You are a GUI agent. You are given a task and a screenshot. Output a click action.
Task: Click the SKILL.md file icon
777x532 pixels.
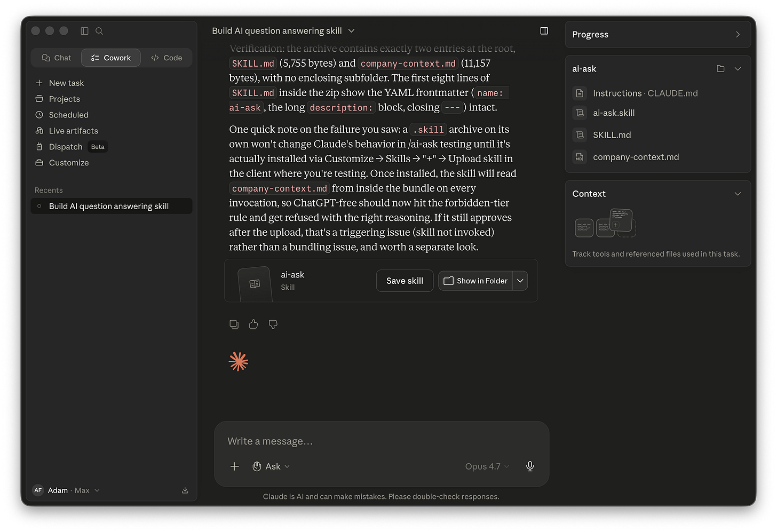580,135
